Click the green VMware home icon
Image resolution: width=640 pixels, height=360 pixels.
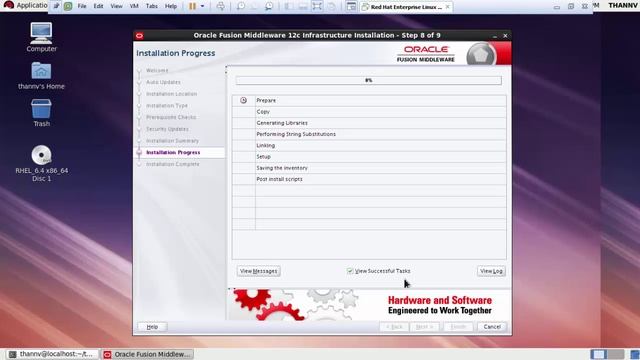pos(68,6)
